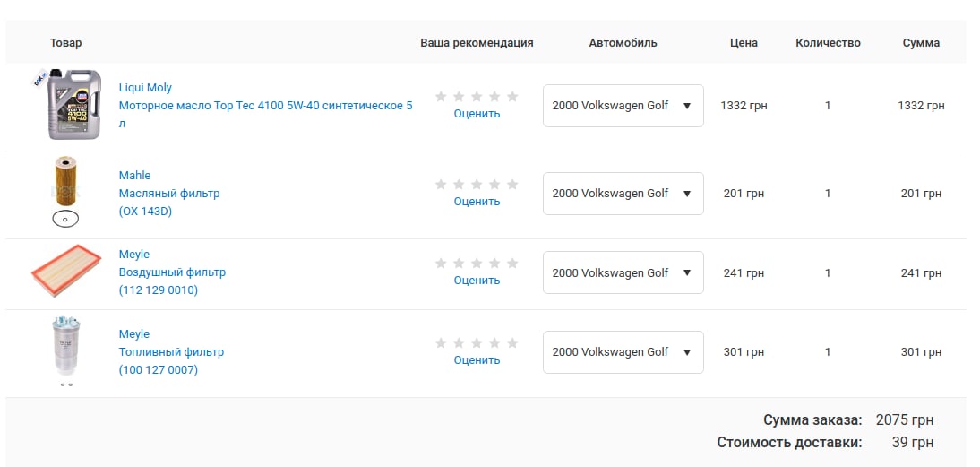Screen dimensions: 980x467
Task: Rate Mahle oil filter three stars
Action: (x=477, y=184)
